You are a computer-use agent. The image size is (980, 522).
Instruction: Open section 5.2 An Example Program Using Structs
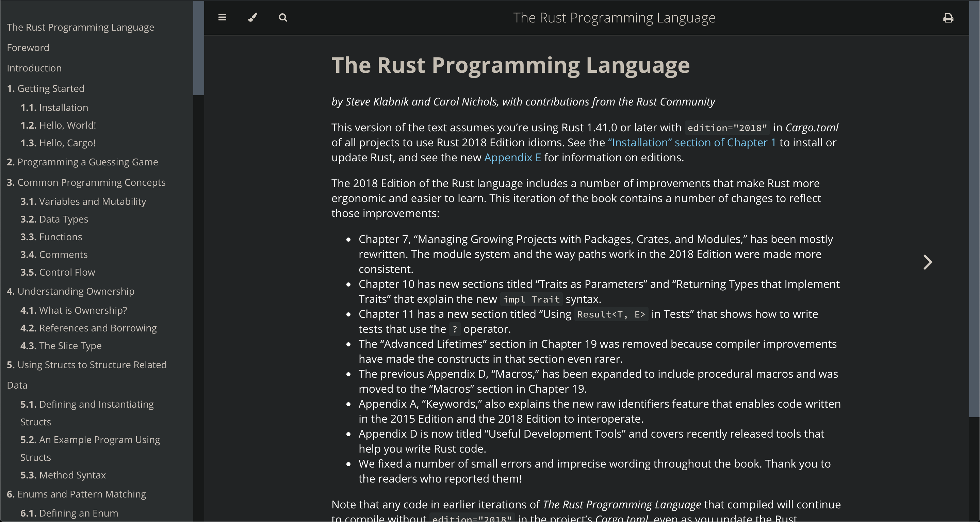[90, 448]
